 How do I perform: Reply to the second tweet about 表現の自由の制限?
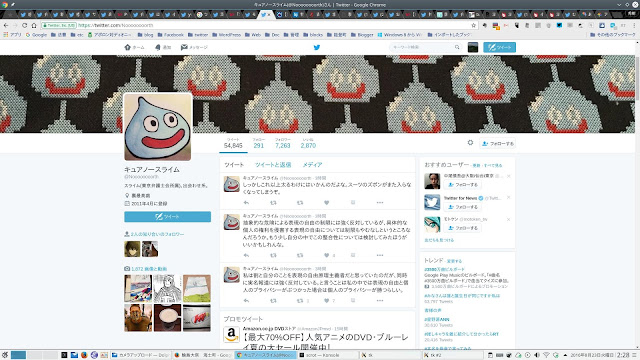point(246,256)
